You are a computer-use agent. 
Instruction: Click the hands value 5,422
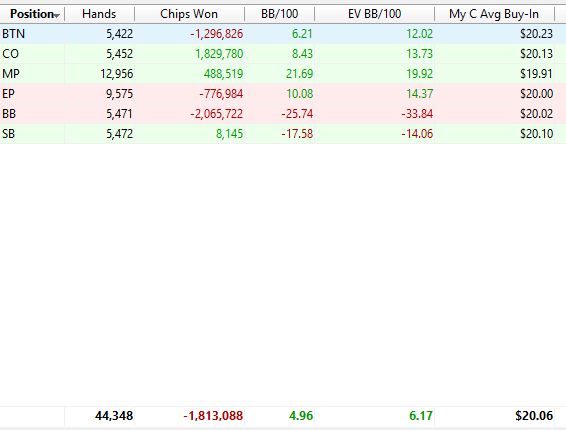(x=119, y=34)
